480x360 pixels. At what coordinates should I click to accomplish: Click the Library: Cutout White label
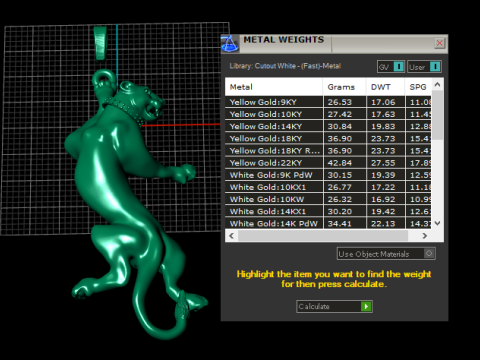pyautogui.click(x=285, y=66)
